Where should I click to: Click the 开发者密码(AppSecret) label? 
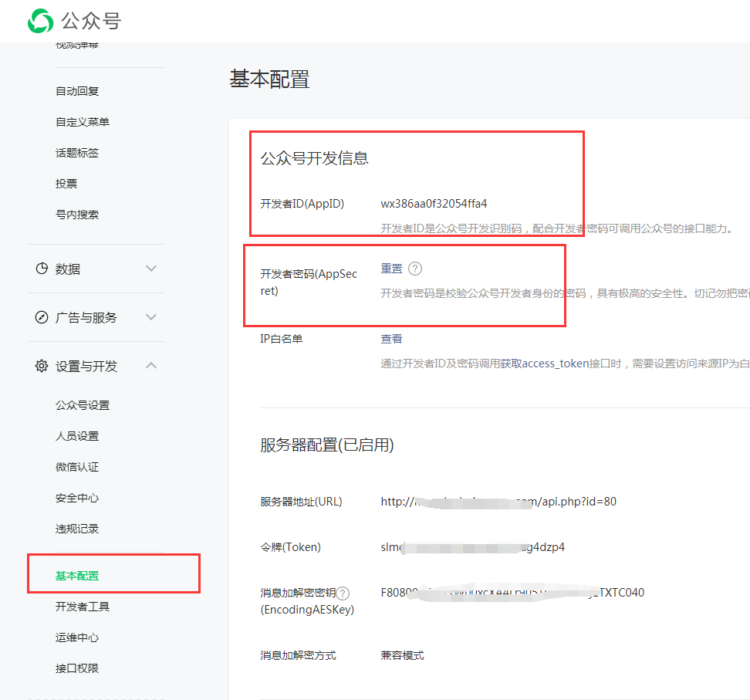[309, 282]
